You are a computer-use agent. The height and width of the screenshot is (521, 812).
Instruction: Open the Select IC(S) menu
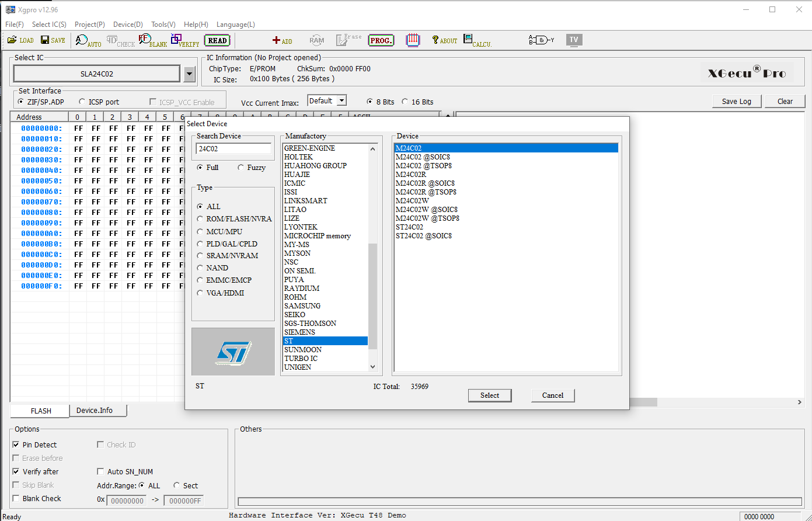[49, 25]
